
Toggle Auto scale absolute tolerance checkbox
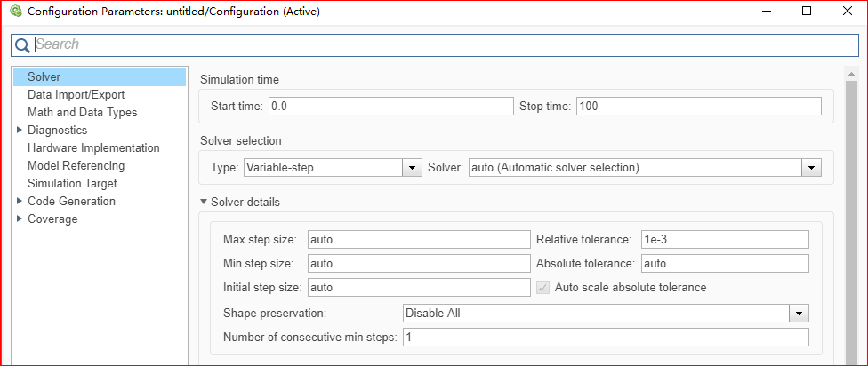click(544, 287)
